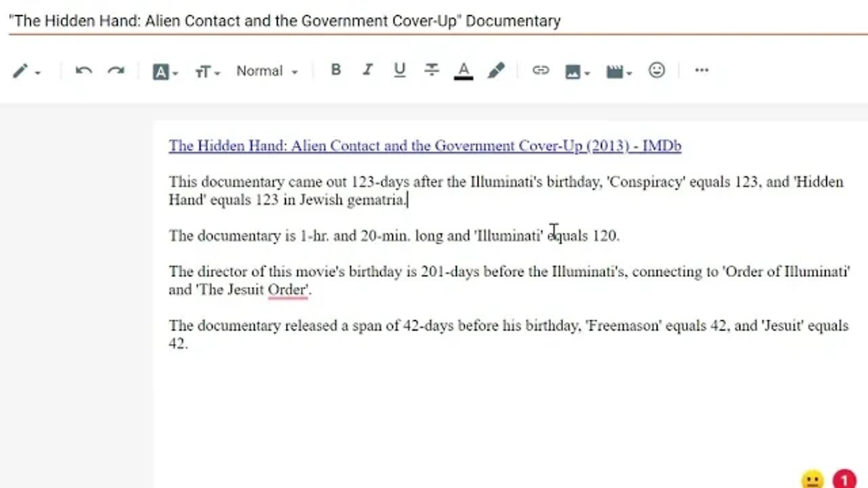Click the yellow emoji face icon
This screenshot has height=488, width=868.
pos(812,480)
